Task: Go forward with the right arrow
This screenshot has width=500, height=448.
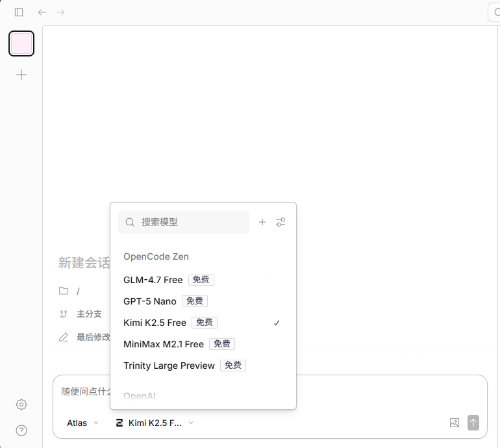Action: [60, 12]
